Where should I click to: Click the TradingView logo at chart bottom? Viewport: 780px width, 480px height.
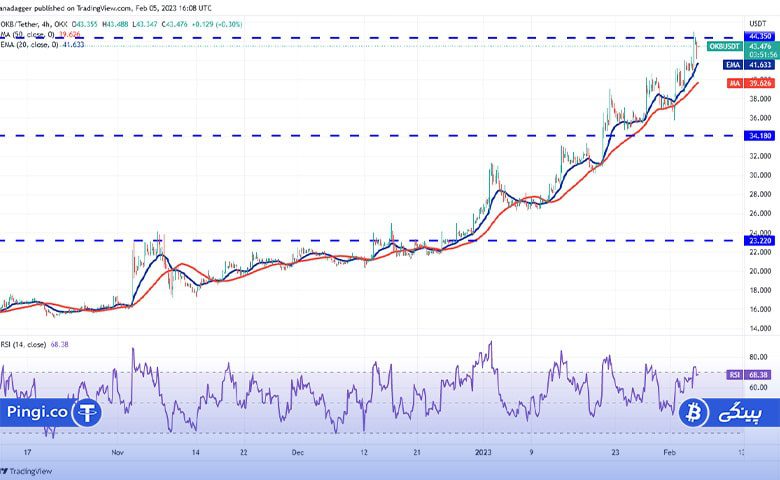26,471
